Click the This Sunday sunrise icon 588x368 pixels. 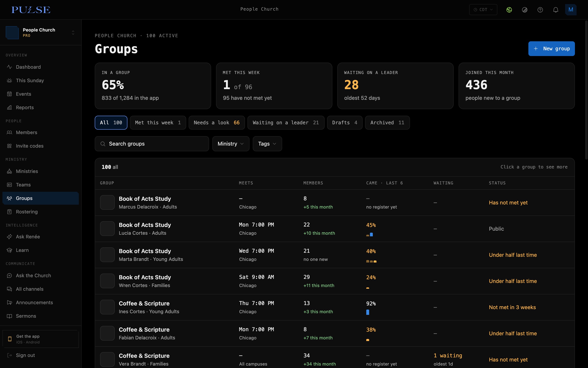[x=9, y=80]
